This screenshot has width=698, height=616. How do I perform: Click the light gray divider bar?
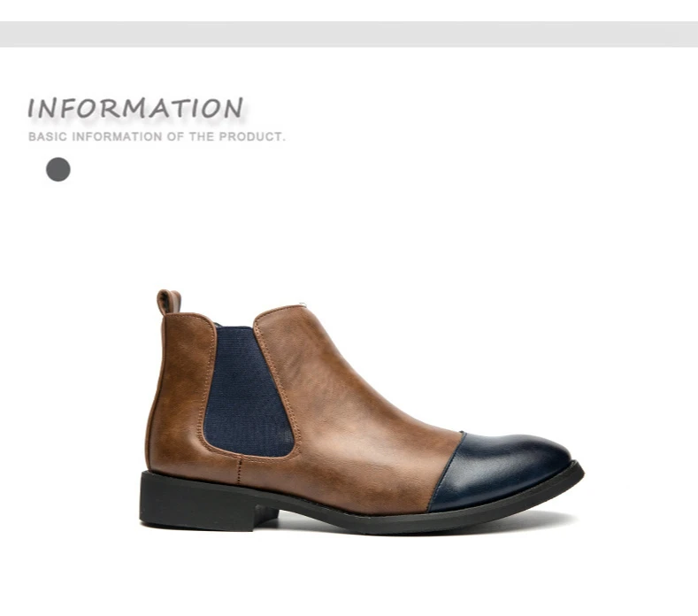349,34
